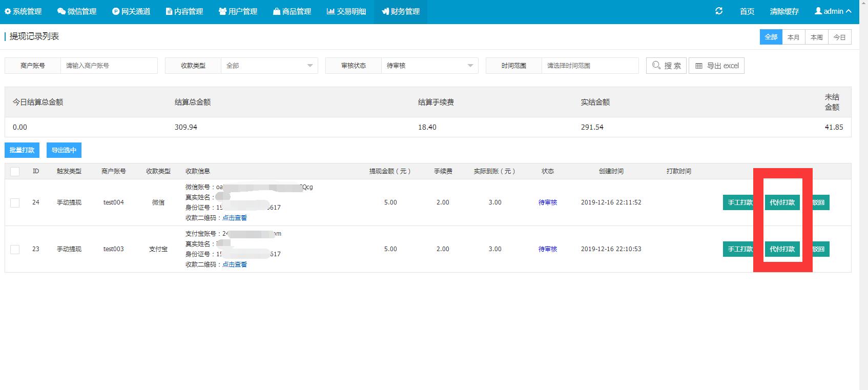Click 代付打款 for row ID 23
Screen dimensions: 868x390
pos(782,249)
